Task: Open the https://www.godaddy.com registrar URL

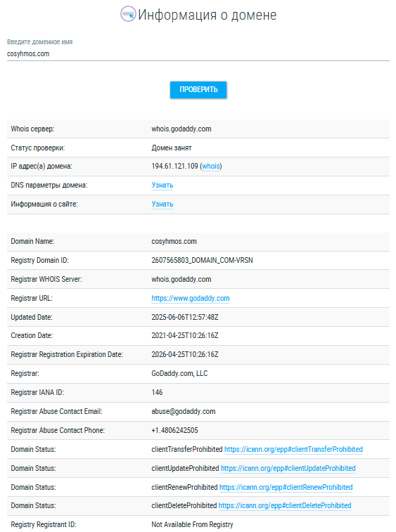Action: tap(191, 298)
